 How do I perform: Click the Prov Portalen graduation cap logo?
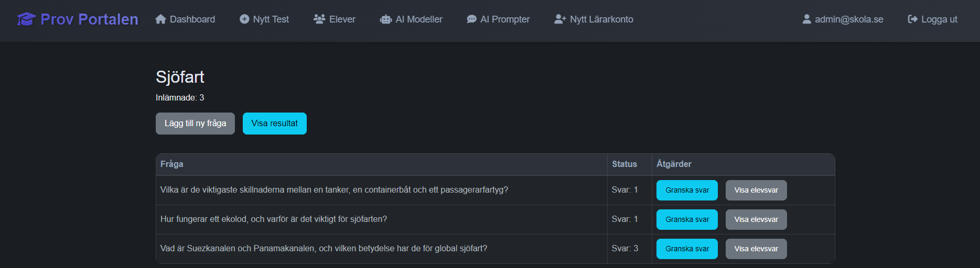point(26,19)
